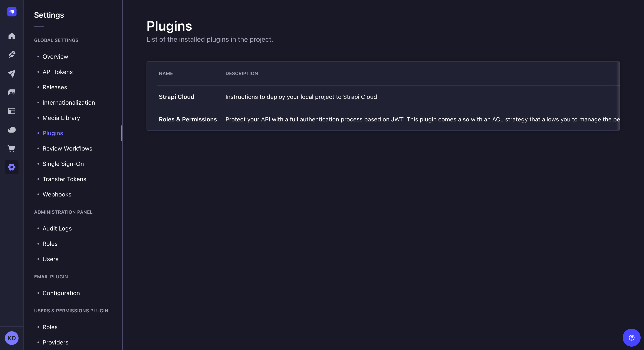The width and height of the screenshot is (644, 350).
Task: Open the Home dashboard icon
Action: tap(11, 36)
